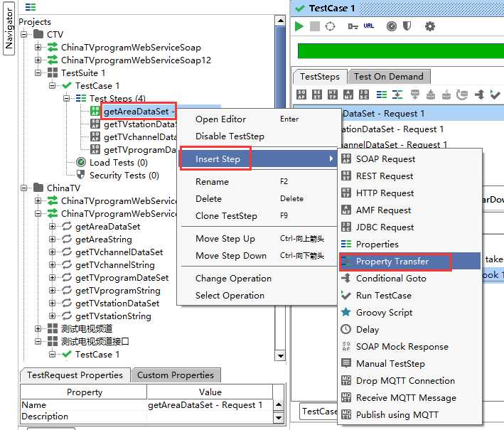Insert a Run TestCase step

pyautogui.click(x=410, y=296)
